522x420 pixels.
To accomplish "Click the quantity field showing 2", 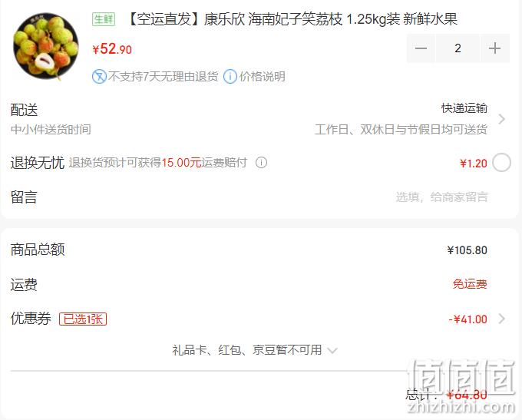I will tap(458, 48).
